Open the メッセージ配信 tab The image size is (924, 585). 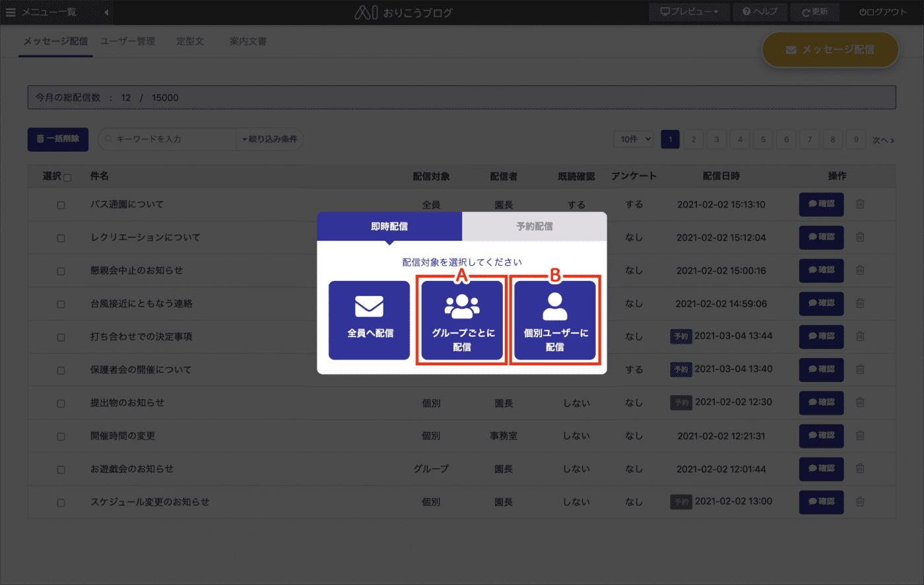(x=55, y=41)
